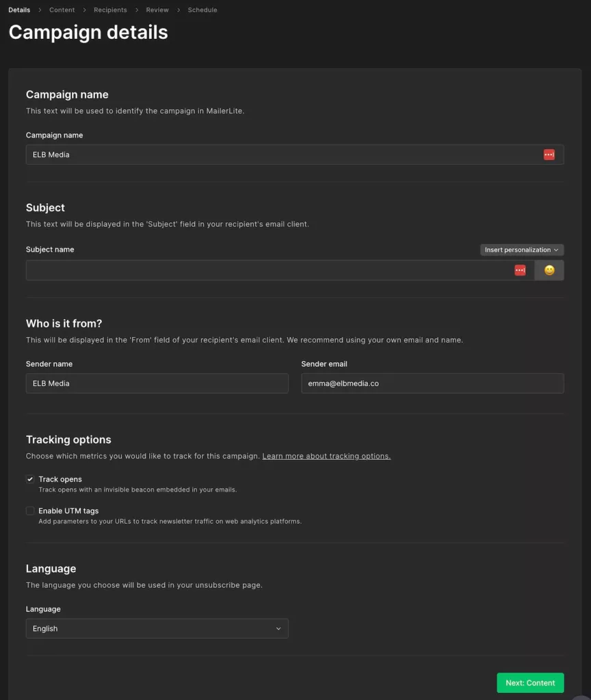Image resolution: width=591 pixels, height=700 pixels.
Task: Click the chevron arrow in the Language selector
Action: pyautogui.click(x=278, y=628)
